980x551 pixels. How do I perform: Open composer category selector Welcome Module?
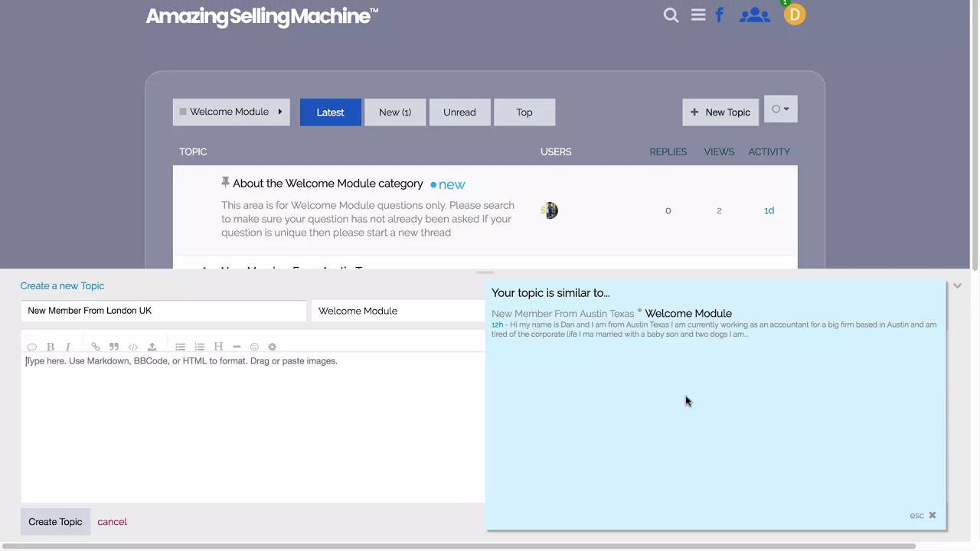click(398, 311)
